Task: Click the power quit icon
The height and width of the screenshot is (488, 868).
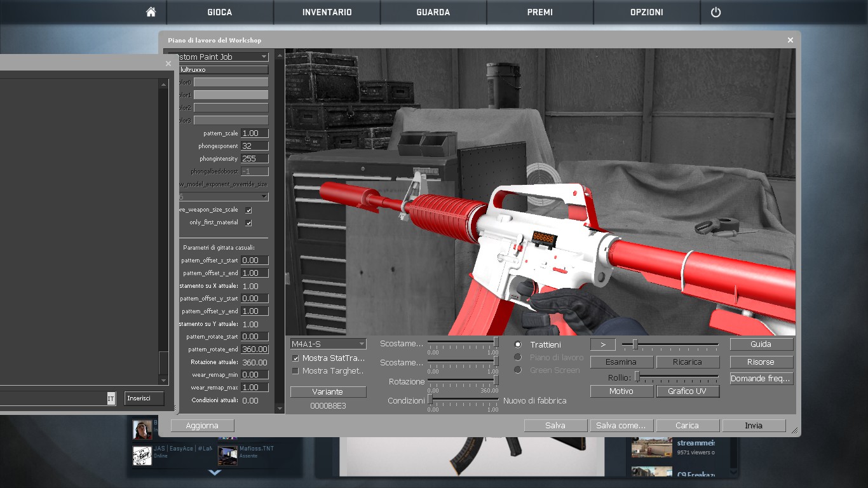Action: pos(715,12)
